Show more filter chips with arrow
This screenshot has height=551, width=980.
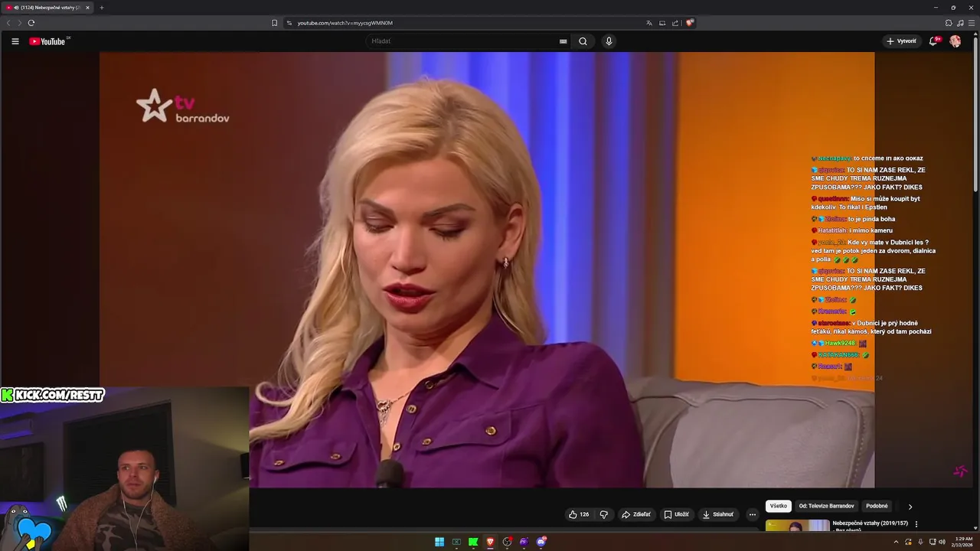[910, 507]
